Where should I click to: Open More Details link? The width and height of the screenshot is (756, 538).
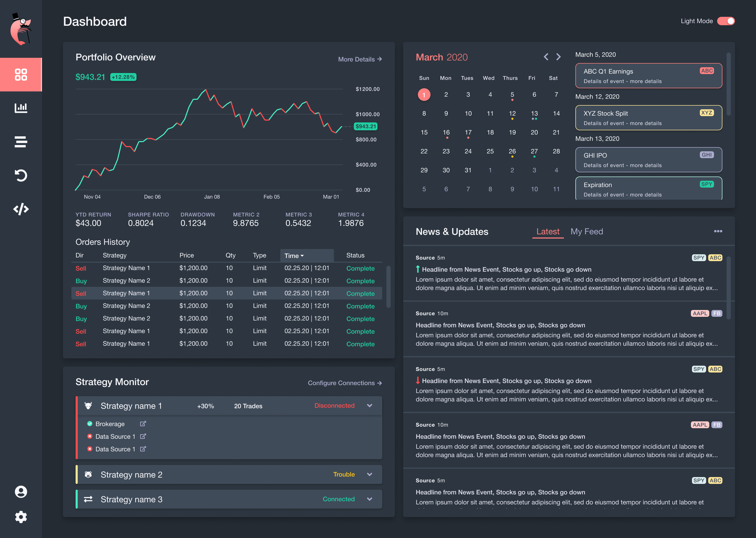click(360, 59)
